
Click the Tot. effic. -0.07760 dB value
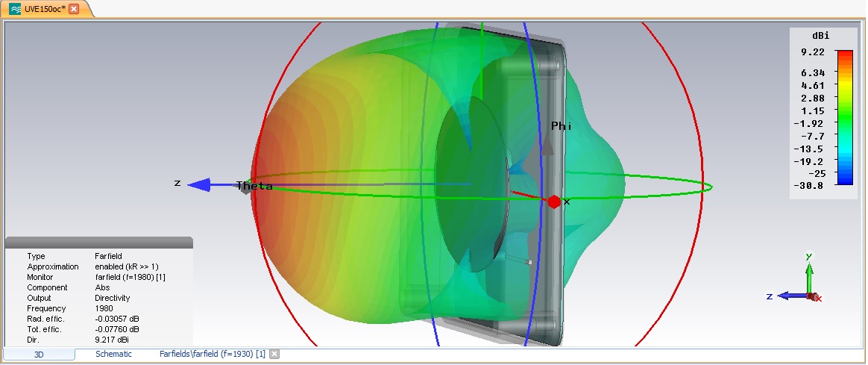point(117,330)
